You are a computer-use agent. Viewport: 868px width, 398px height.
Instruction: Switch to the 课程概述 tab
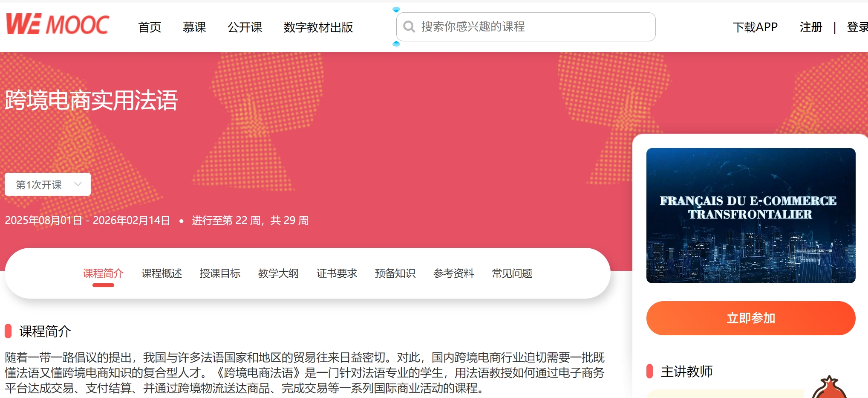pyautogui.click(x=161, y=273)
